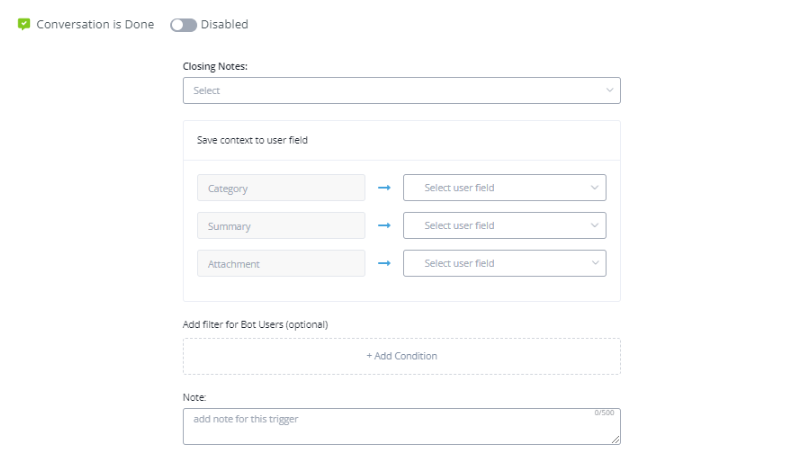Click the arrow icon beside Summary
Screen dimensions: 797x466
[x=384, y=226]
